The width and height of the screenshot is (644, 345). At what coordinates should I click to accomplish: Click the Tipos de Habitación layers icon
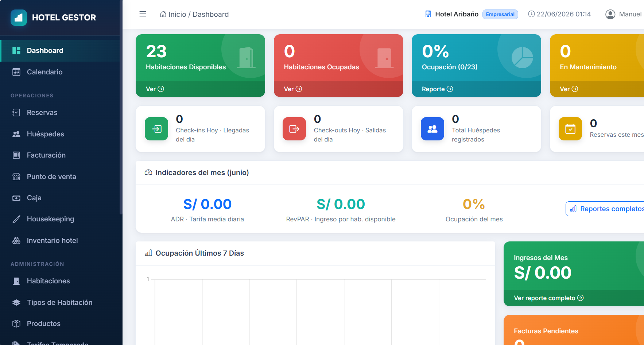click(16, 302)
